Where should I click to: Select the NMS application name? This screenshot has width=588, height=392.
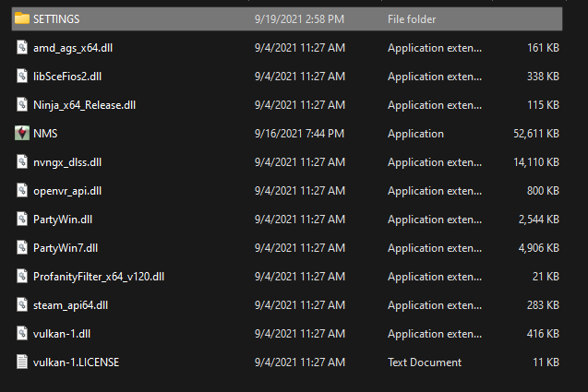pos(45,133)
